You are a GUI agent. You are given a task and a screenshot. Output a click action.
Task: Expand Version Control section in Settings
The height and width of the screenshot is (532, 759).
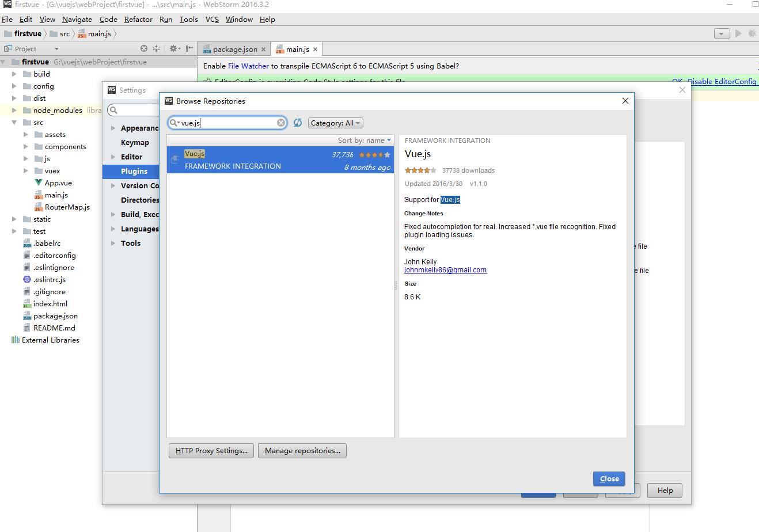113,186
